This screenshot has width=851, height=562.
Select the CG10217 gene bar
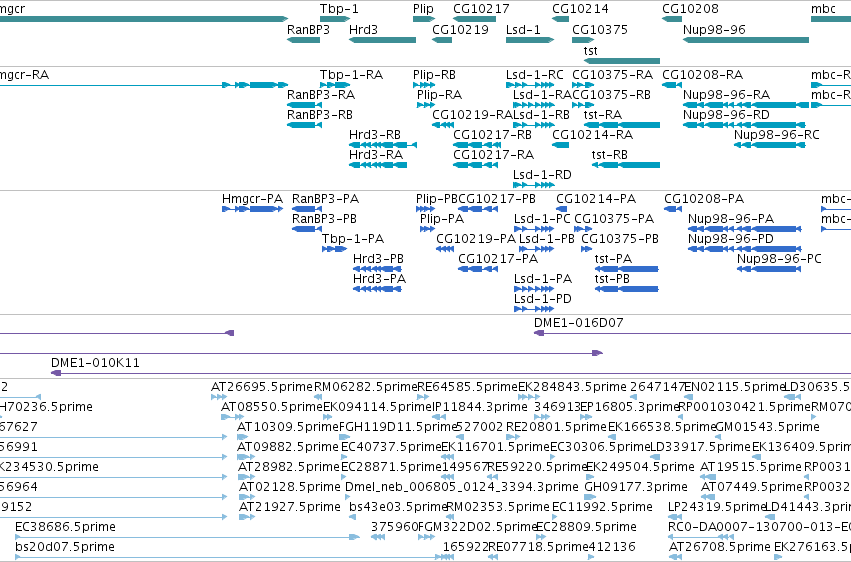click(x=474, y=20)
